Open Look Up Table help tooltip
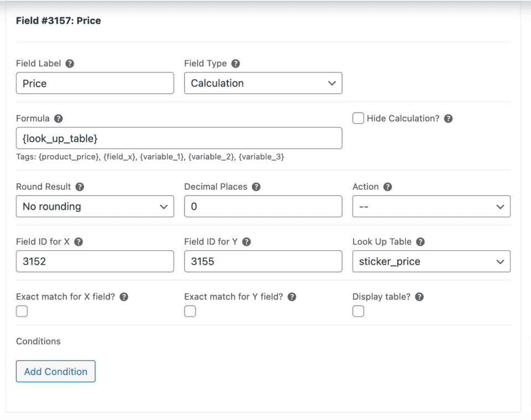 [420, 242]
